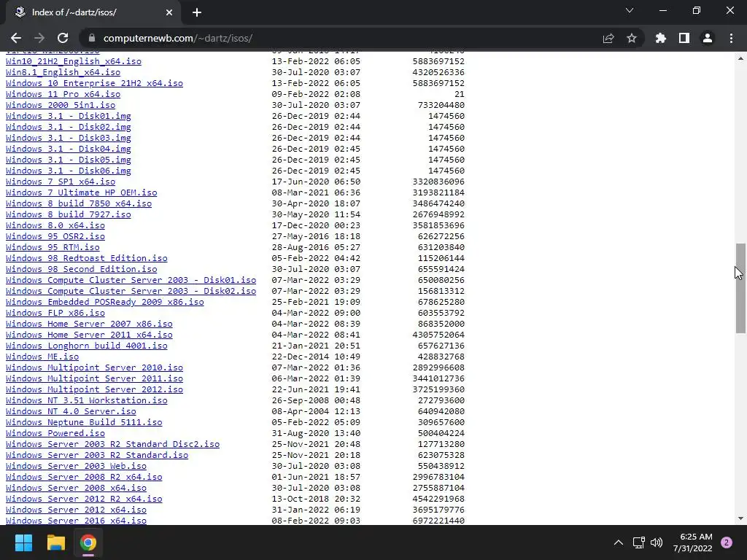
Task: Open Chrome three-dot menu
Action: click(x=731, y=38)
